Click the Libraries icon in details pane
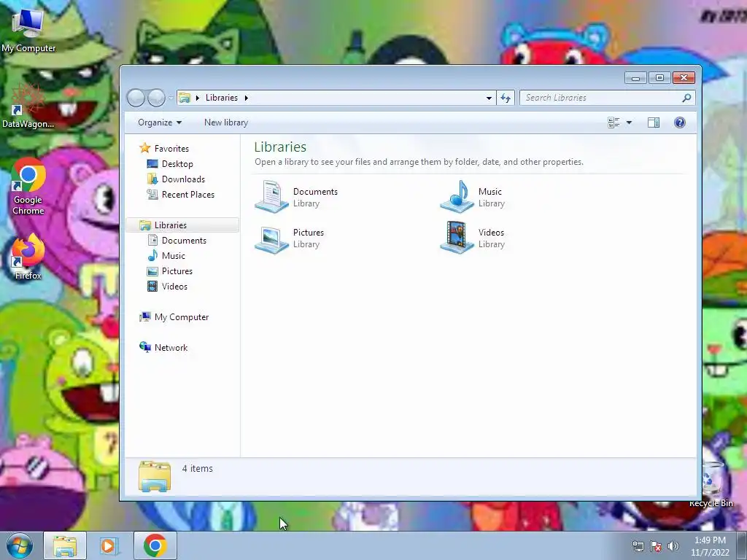 (x=155, y=475)
